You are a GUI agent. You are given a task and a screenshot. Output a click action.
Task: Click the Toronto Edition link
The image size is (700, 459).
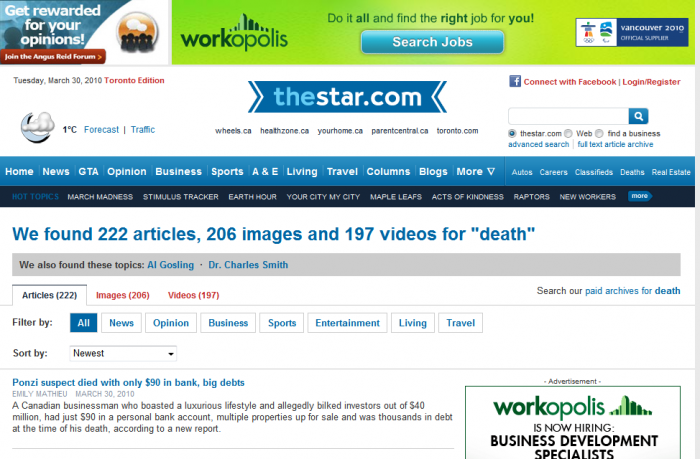[x=134, y=80]
